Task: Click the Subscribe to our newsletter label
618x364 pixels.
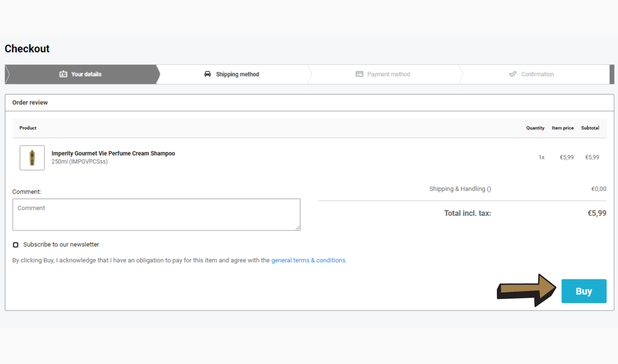Action: [61, 245]
